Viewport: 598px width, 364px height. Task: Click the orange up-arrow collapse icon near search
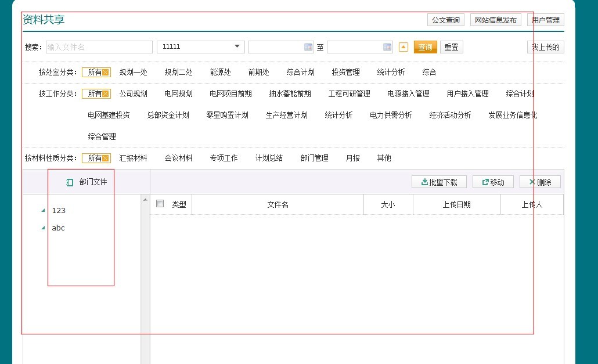click(x=404, y=47)
